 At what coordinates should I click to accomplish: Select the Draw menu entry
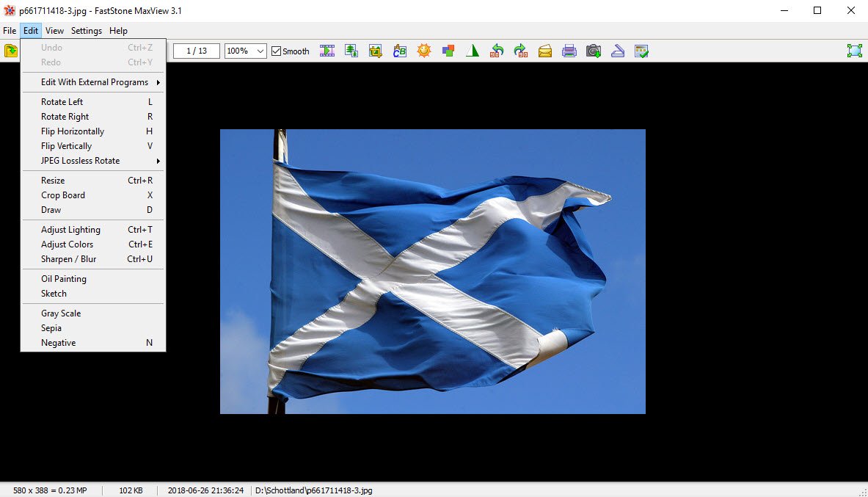pyautogui.click(x=93, y=209)
